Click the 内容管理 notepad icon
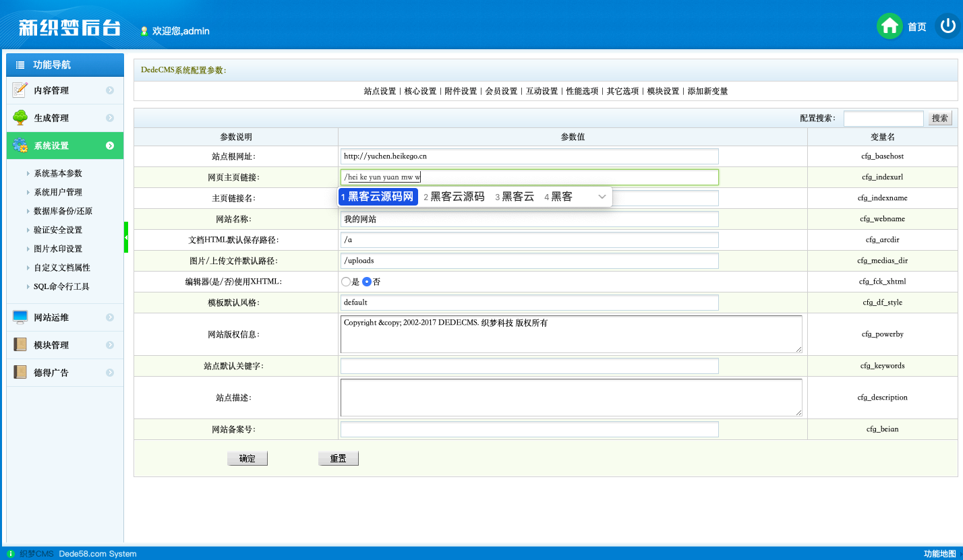The image size is (963, 560). [20, 90]
